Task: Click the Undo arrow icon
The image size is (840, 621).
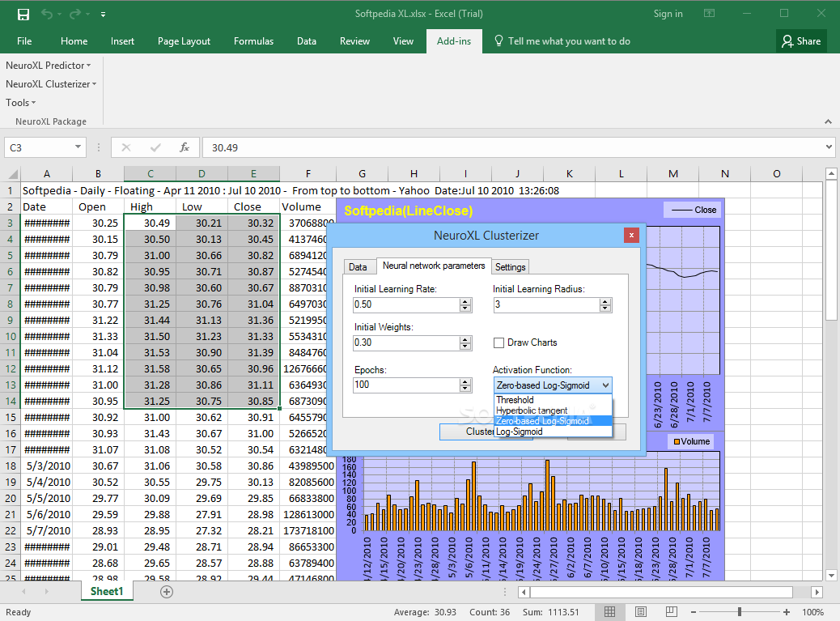Action: tap(47, 15)
